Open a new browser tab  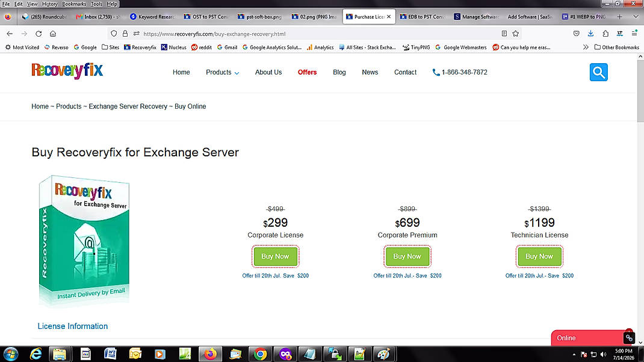coord(620,17)
